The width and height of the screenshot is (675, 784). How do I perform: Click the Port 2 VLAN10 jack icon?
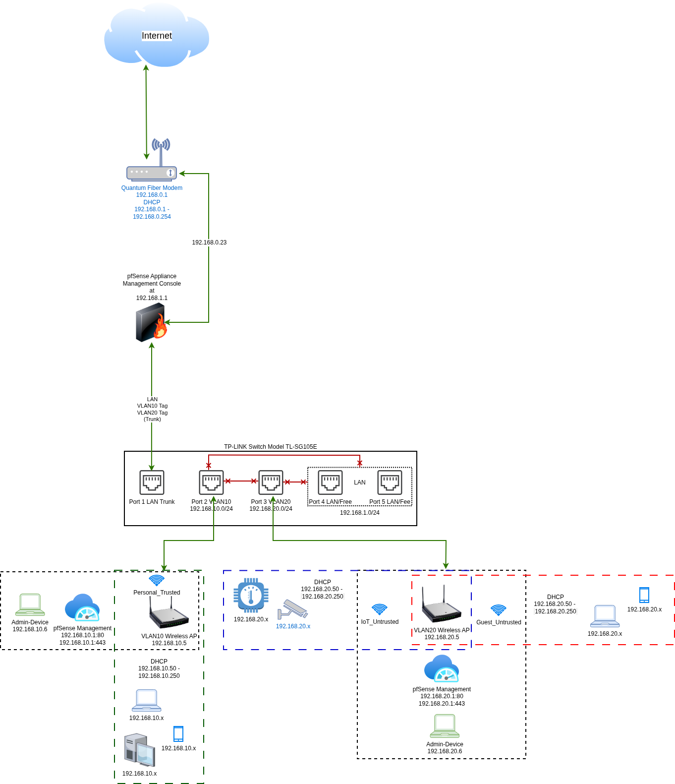point(211,482)
